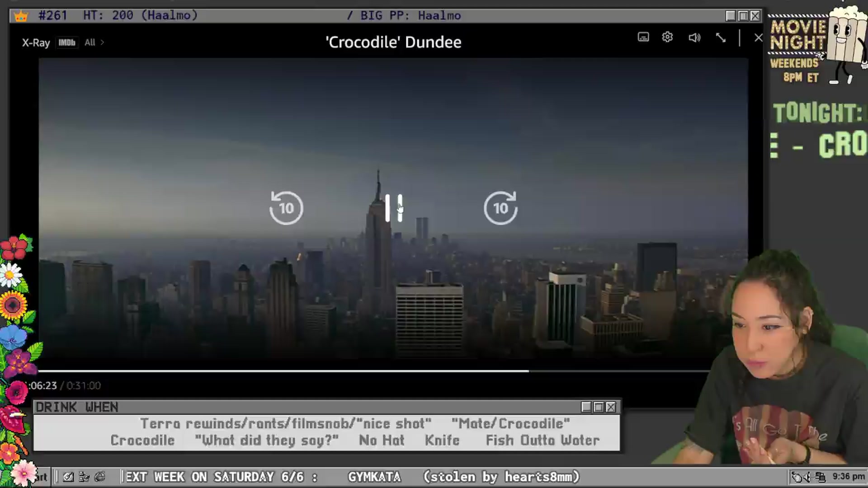Click the network computers tray icon

pyautogui.click(x=820, y=477)
